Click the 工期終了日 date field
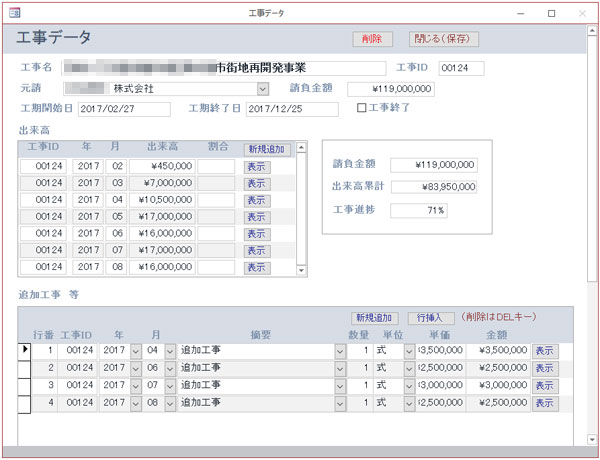This screenshot has width=600, height=460. [292, 108]
